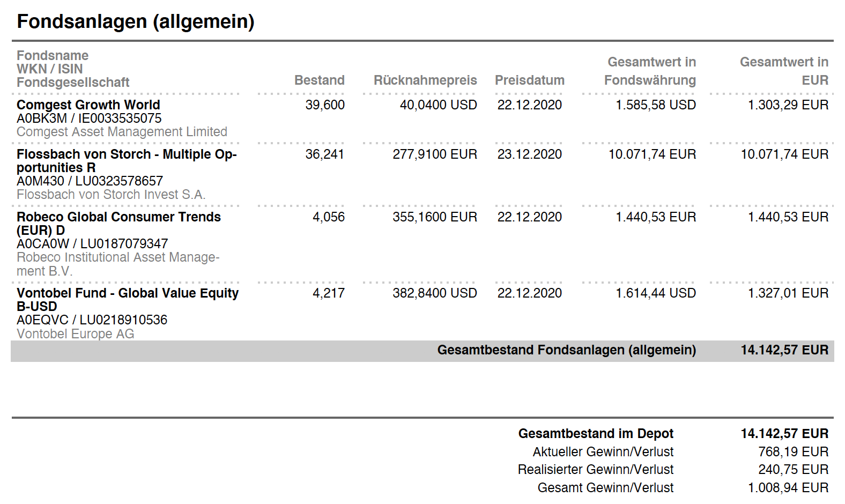The image size is (845, 504).
Task: Select fund name 'Flossbach von Storch - Multiple Opportunities R'
Action: 127,161
